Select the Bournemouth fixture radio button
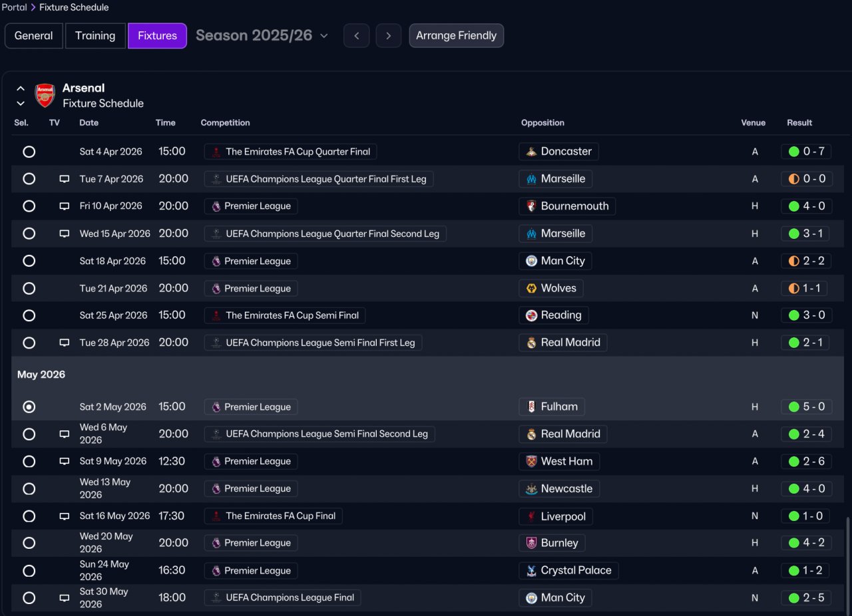 (x=29, y=206)
